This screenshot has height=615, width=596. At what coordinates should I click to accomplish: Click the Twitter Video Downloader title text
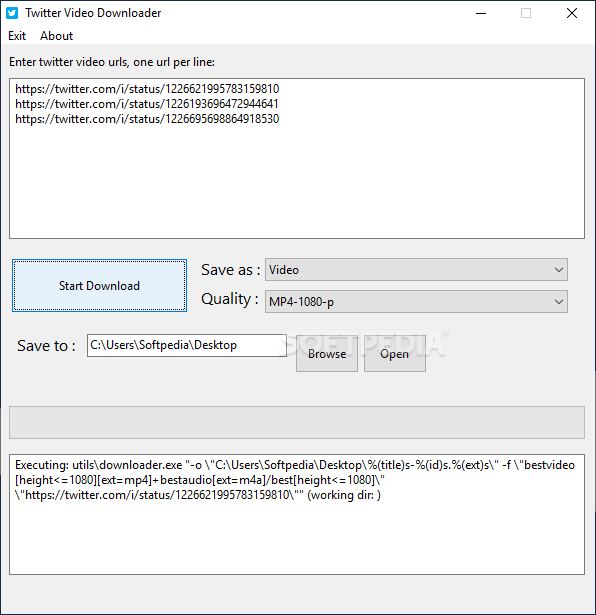tap(93, 13)
